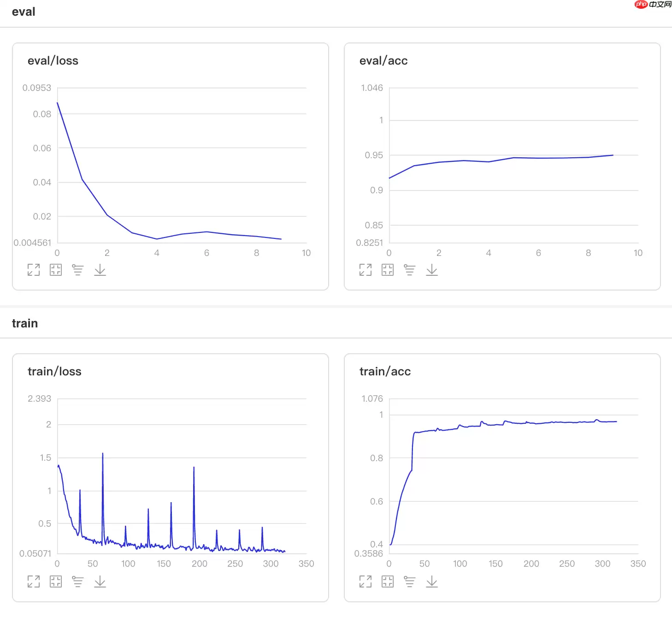Open the php中文网 logo link
The width and height of the screenshot is (672, 617).
(x=653, y=5)
